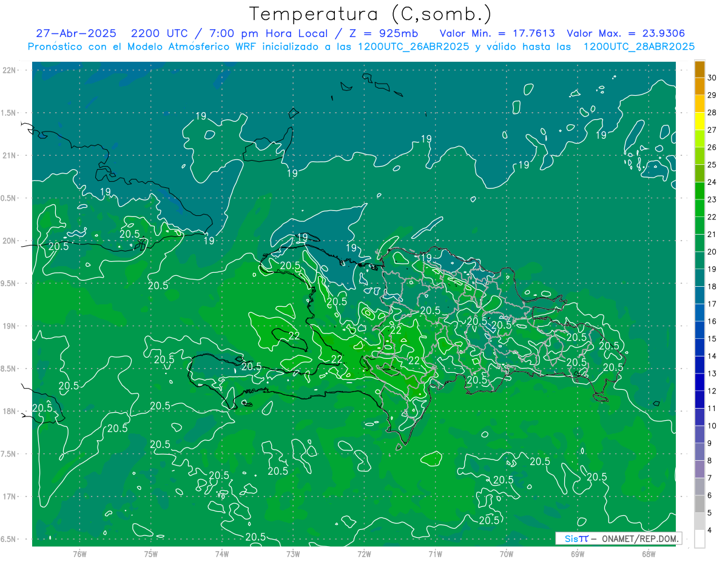Click the title "Temperatura (C,somb.)"

click(370, 14)
